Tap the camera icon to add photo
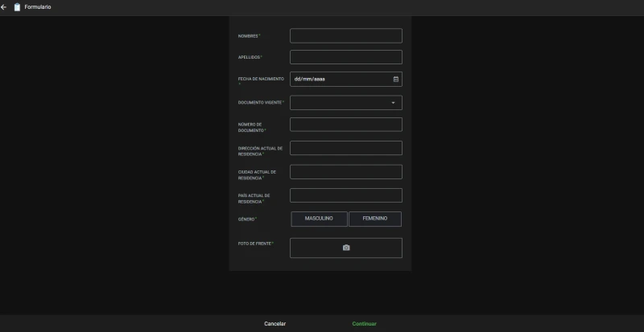 (x=346, y=248)
